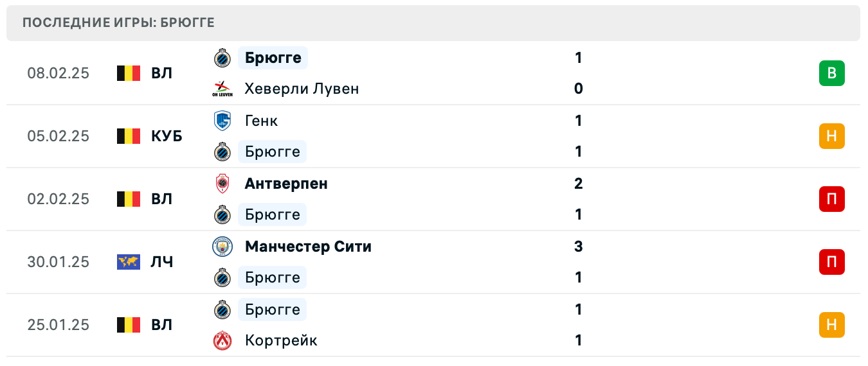Click the 'Последние игры: Брюгге' header
The image size is (868, 366).
(x=118, y=23)
